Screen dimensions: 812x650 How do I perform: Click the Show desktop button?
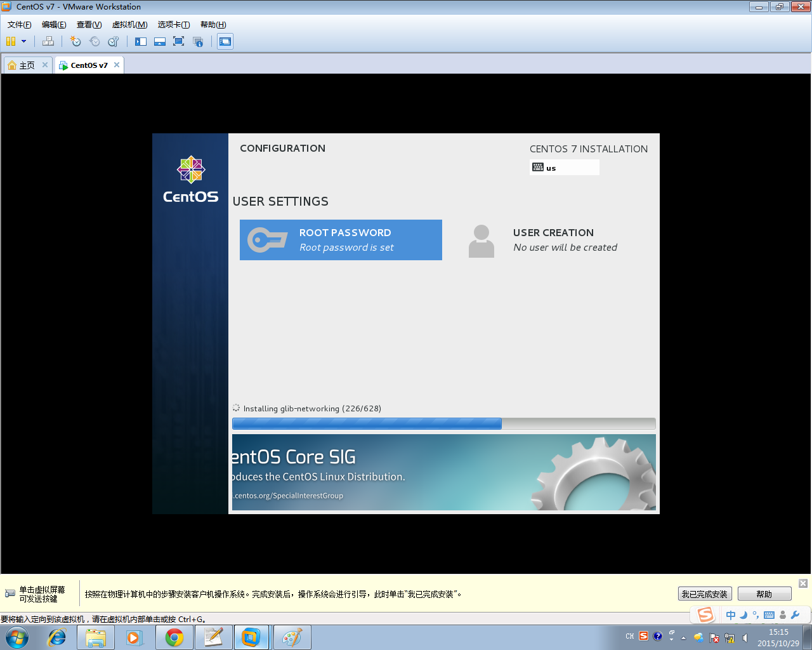(808, 637)
